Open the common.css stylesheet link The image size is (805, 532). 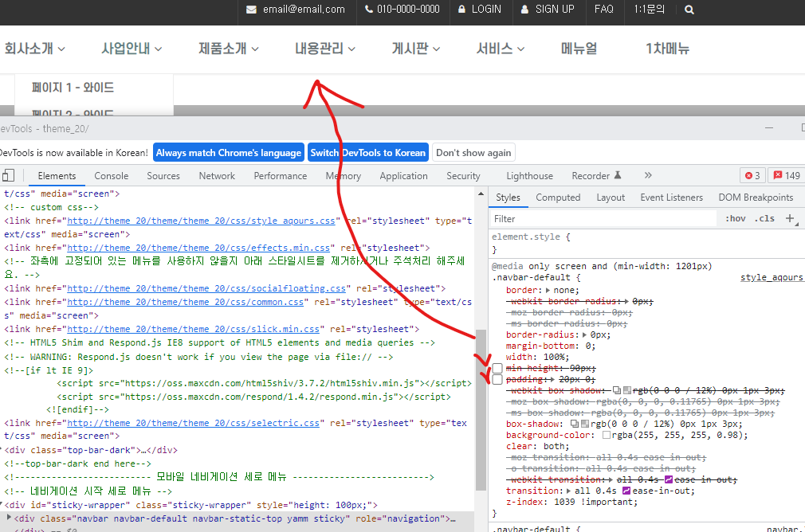point(186,302)
